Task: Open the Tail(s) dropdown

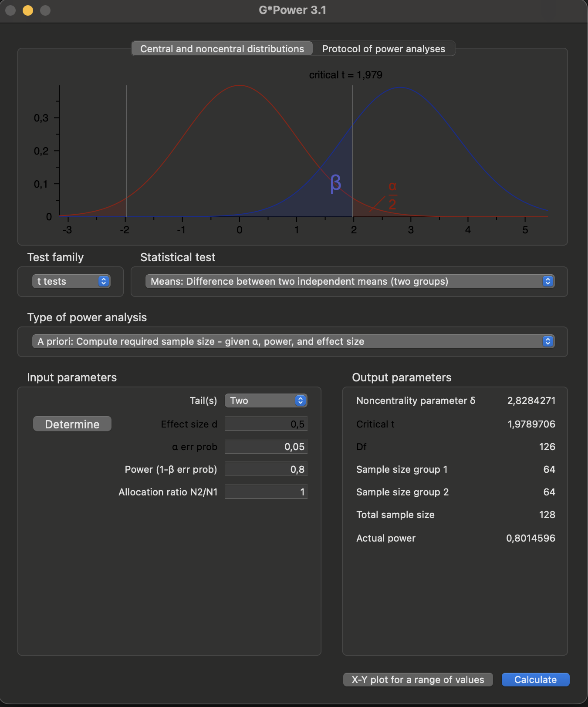Action: [266, 401]
